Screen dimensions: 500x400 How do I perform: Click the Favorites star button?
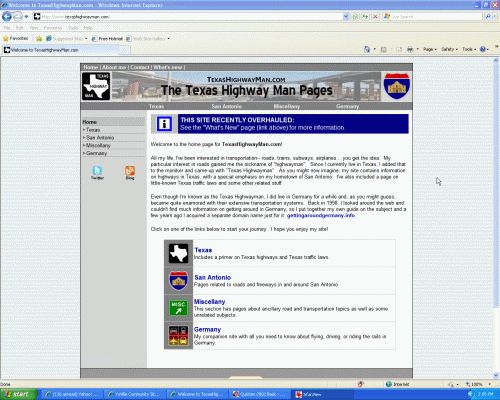tap(16, 39)
